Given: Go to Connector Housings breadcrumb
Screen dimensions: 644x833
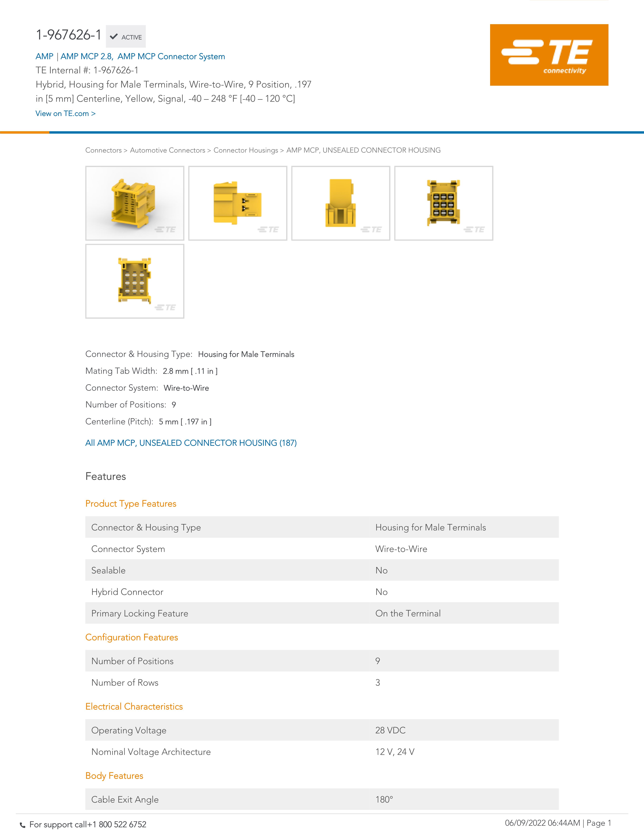Looking at the screenshot, I should [246, 150].
